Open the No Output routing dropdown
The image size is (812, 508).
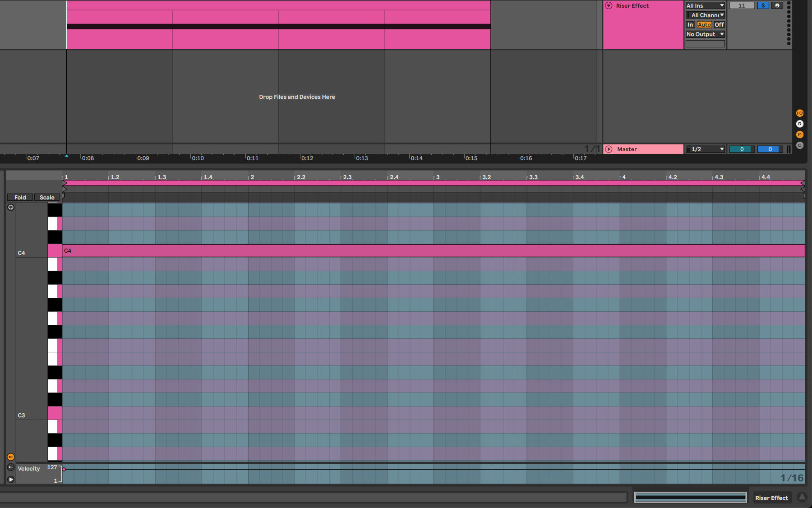pyautogui.click(x=705, y=34)
